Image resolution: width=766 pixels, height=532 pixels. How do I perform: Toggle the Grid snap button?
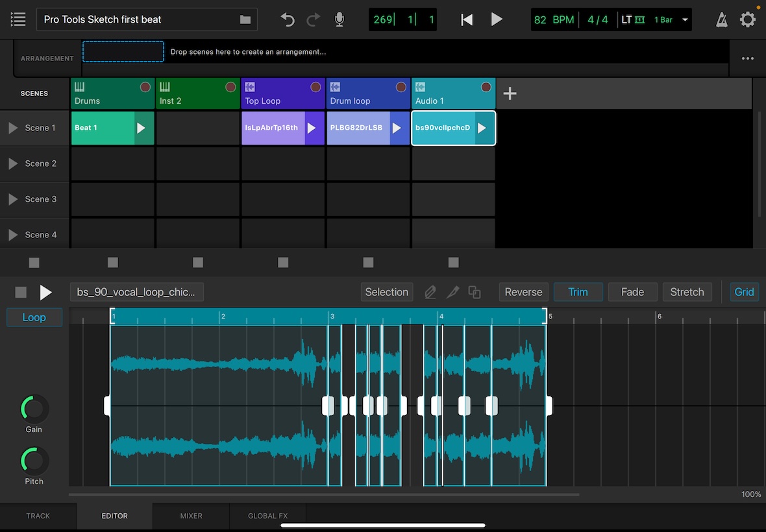point(744,292)
